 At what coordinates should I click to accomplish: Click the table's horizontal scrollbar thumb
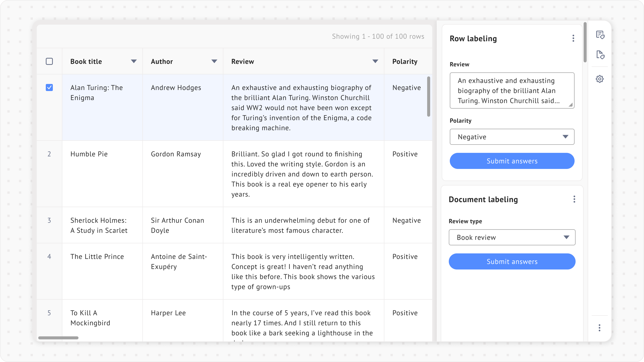coord(58,338)
